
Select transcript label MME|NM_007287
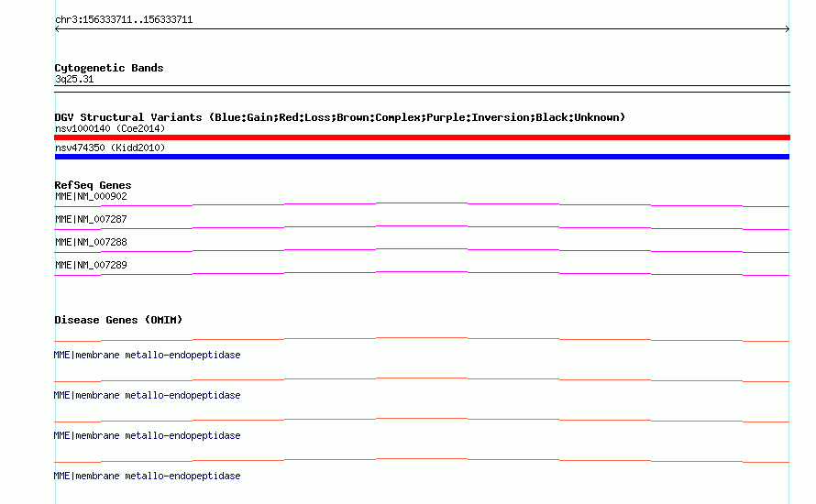coord(91,220)
